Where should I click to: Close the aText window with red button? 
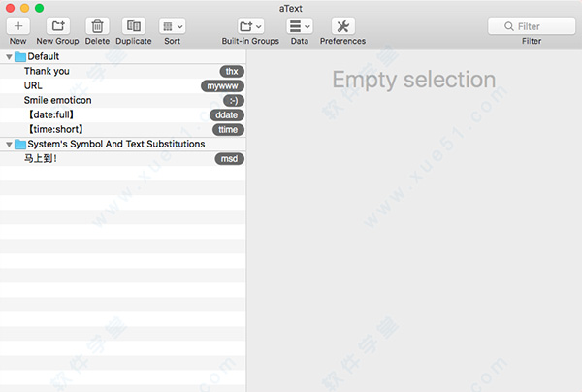coord(11,8)
